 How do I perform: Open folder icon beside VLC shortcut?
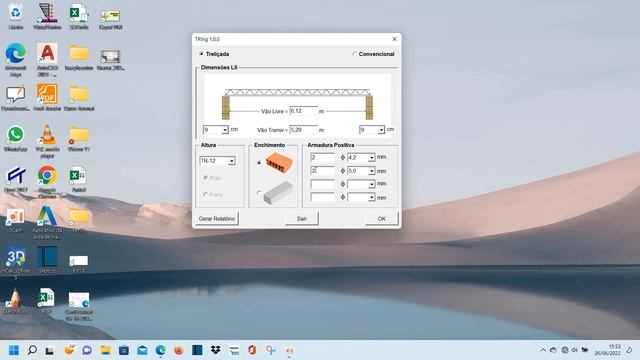pos(79,139)
